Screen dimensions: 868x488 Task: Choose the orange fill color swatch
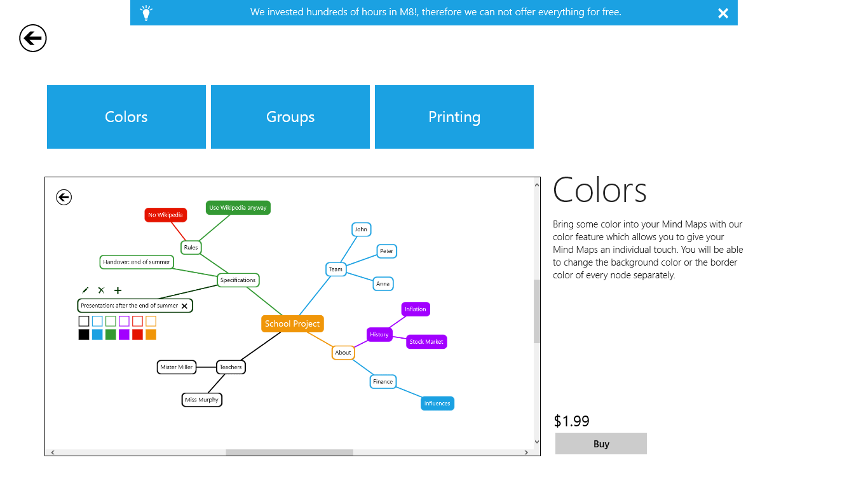click(151, 334)
